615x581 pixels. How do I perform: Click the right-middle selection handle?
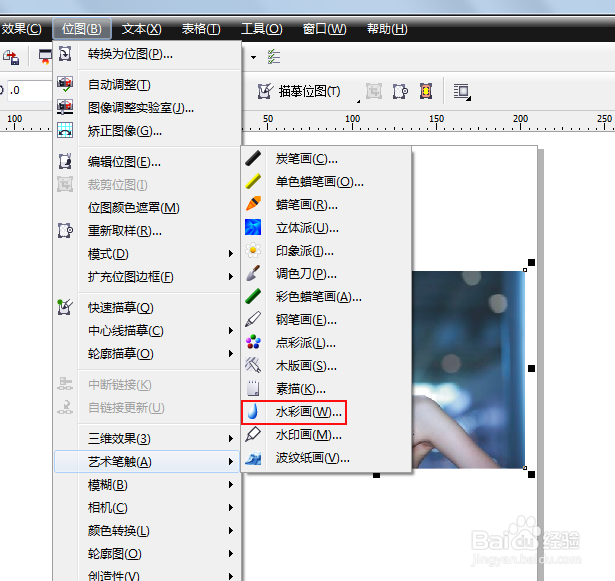(x=531, y=368)
